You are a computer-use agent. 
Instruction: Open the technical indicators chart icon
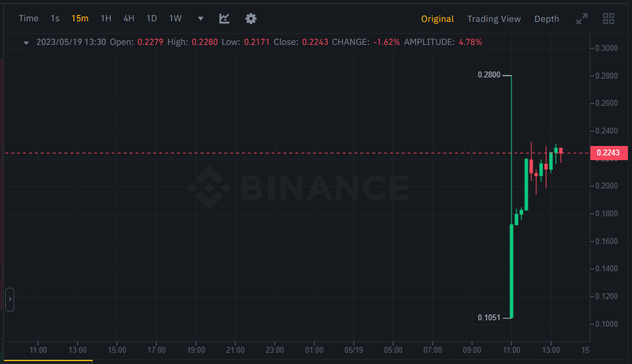[x=224, y=18]
